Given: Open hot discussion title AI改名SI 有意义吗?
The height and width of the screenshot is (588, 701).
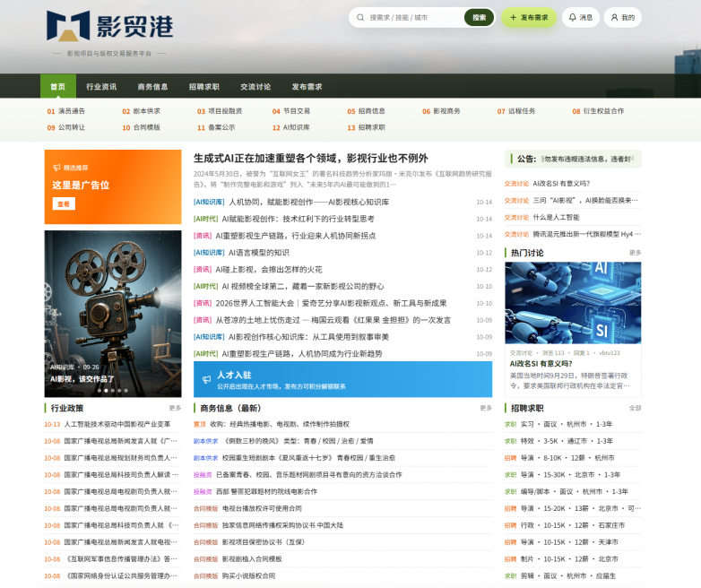Looking at the screenshot, I should (x=541, y=364).
